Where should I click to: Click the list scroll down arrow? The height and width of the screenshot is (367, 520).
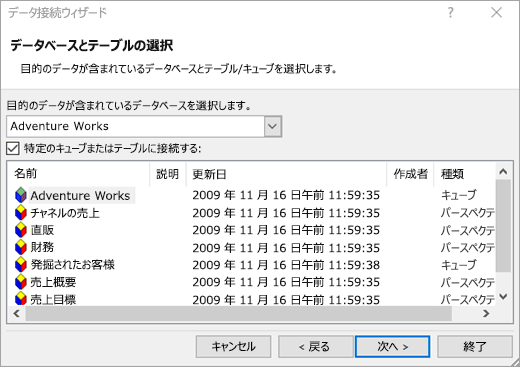point(503,296)
